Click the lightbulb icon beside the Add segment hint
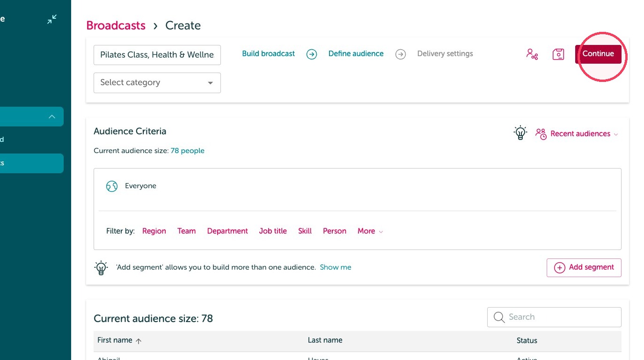The width and height of the screenshot is (644, 360). tap(101, 268)
